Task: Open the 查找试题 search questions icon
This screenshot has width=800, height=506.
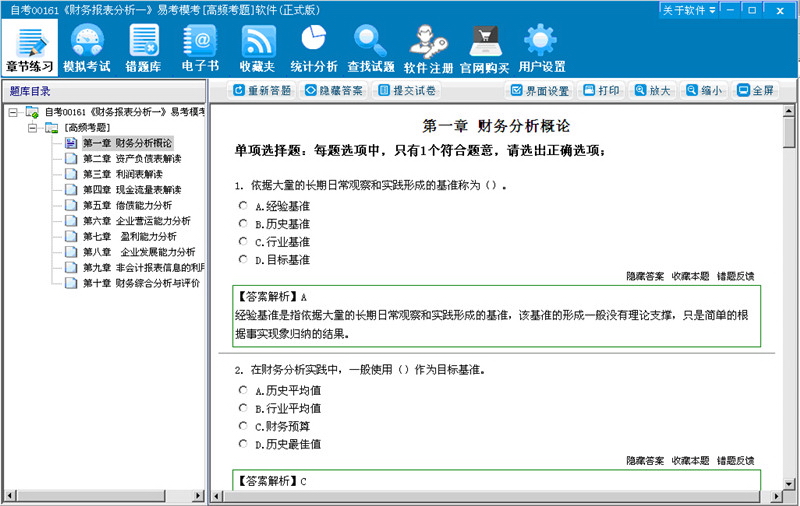Action: tap(371, 48)
